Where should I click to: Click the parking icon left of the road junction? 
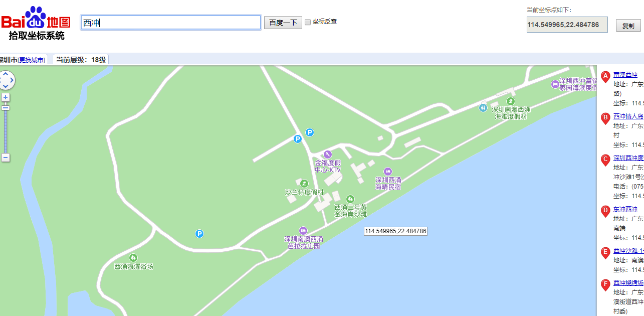point(298,139)
